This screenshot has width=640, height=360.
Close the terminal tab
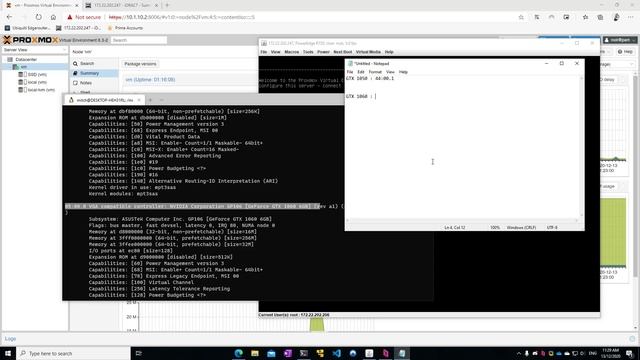coord(139,100)
